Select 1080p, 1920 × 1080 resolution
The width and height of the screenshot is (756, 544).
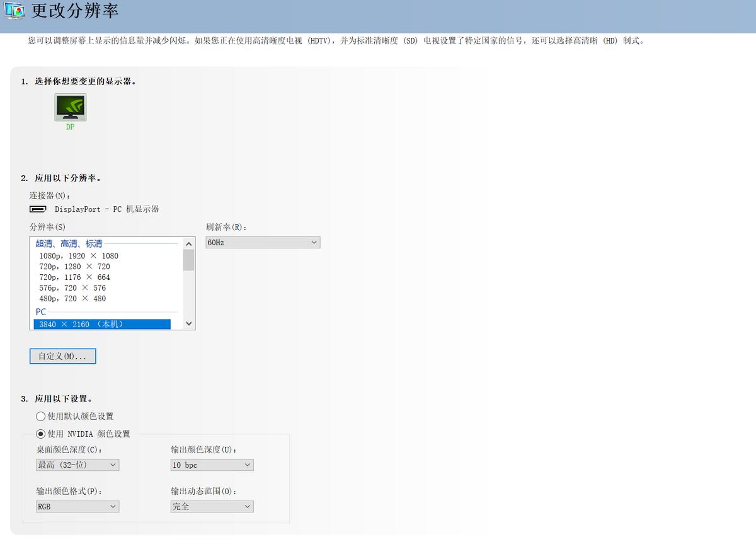[x=79, y=256]
